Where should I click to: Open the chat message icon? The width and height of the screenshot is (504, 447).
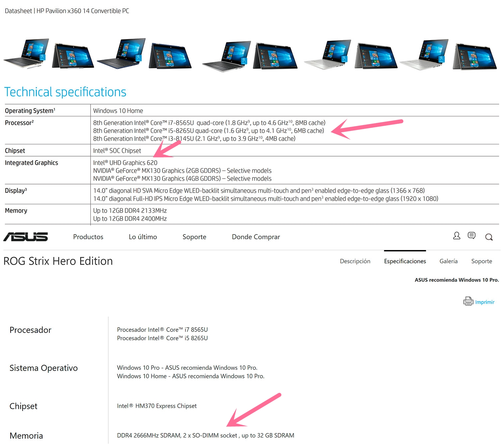pyautogui.click(x=472, y=236)
